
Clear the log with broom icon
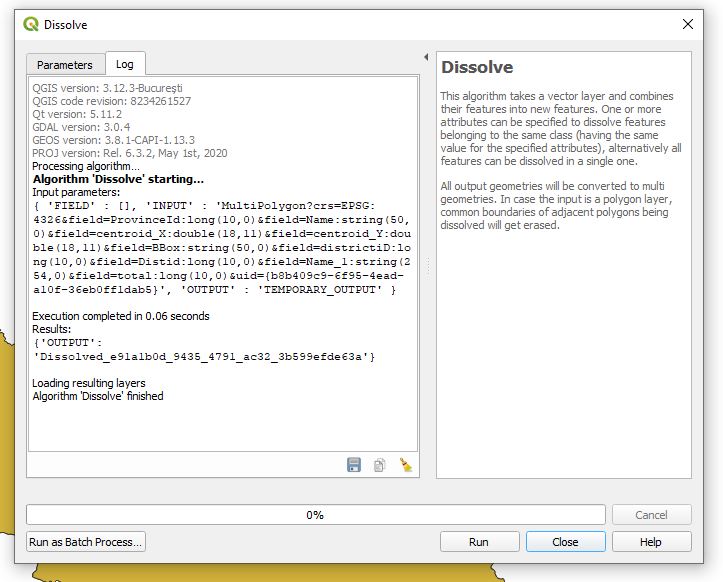point(406,465)
